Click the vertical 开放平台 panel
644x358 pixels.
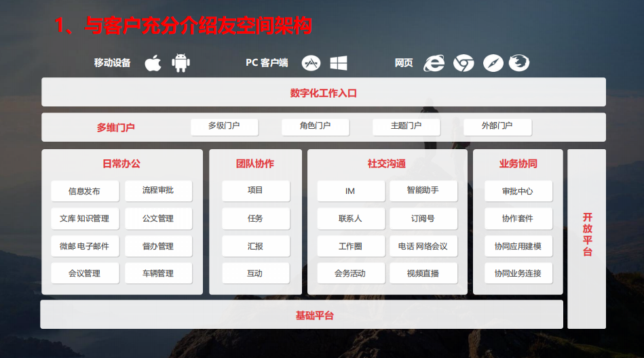[586, 239]
